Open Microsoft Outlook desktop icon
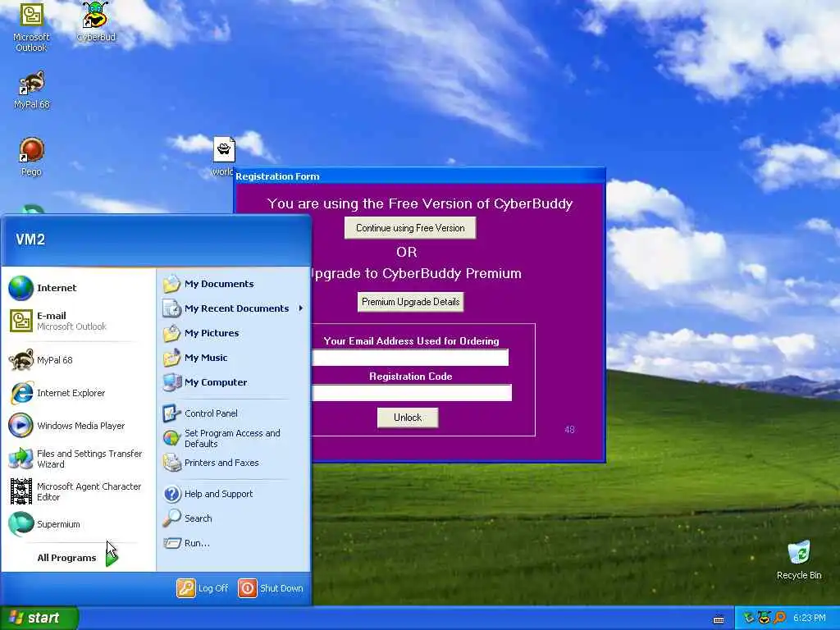Screen dimensions: 840x630 [x=31, y=27]
